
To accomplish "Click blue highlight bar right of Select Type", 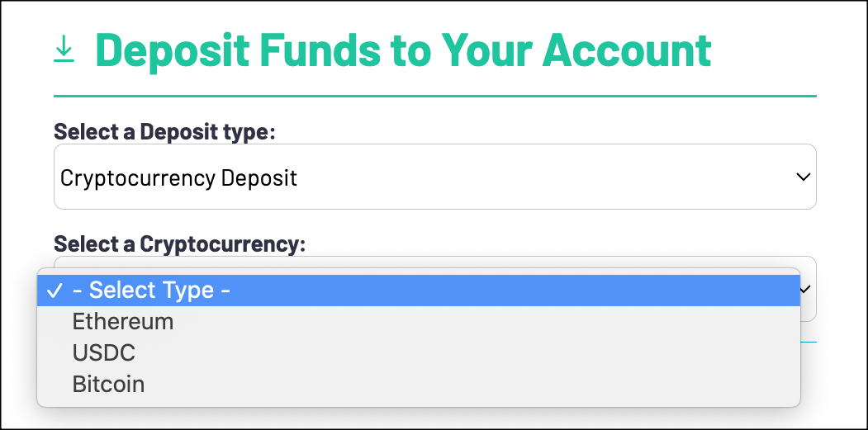I will [515, 291].
